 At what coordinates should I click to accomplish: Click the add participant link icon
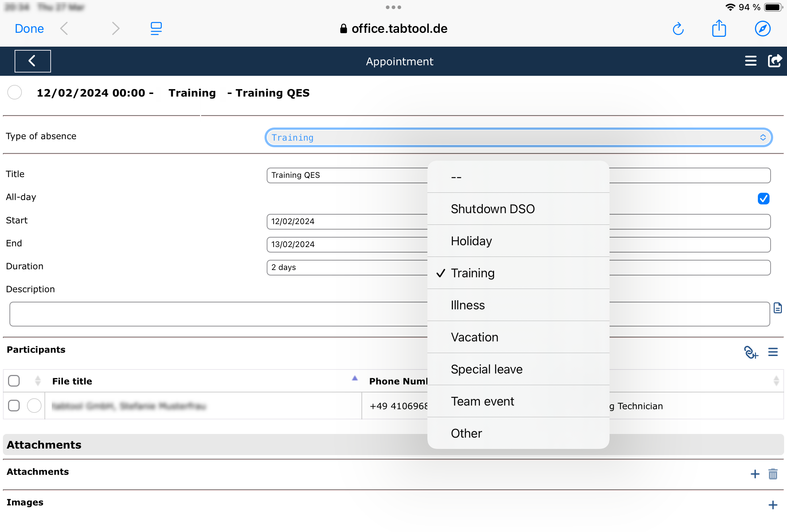(751, 352)
